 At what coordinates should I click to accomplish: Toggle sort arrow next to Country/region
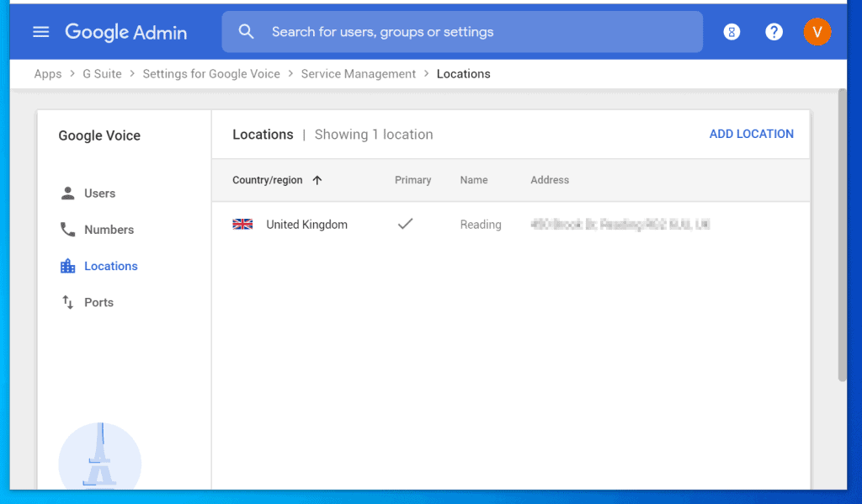[317, 180]
